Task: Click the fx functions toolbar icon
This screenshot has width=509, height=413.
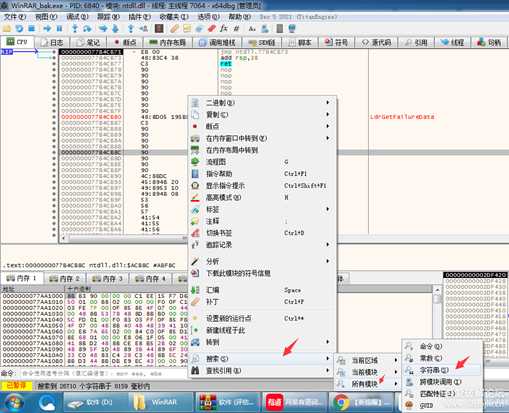Action: coord(224,29)
